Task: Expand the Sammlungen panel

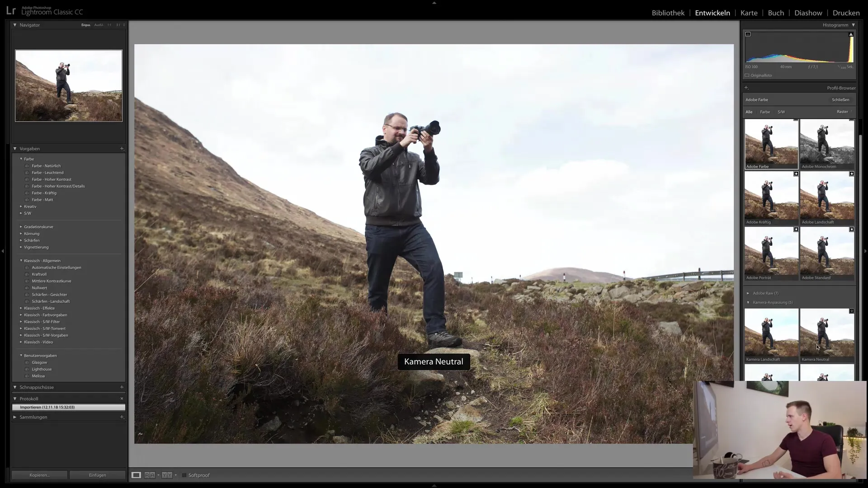Action: [x=15, y=417]
